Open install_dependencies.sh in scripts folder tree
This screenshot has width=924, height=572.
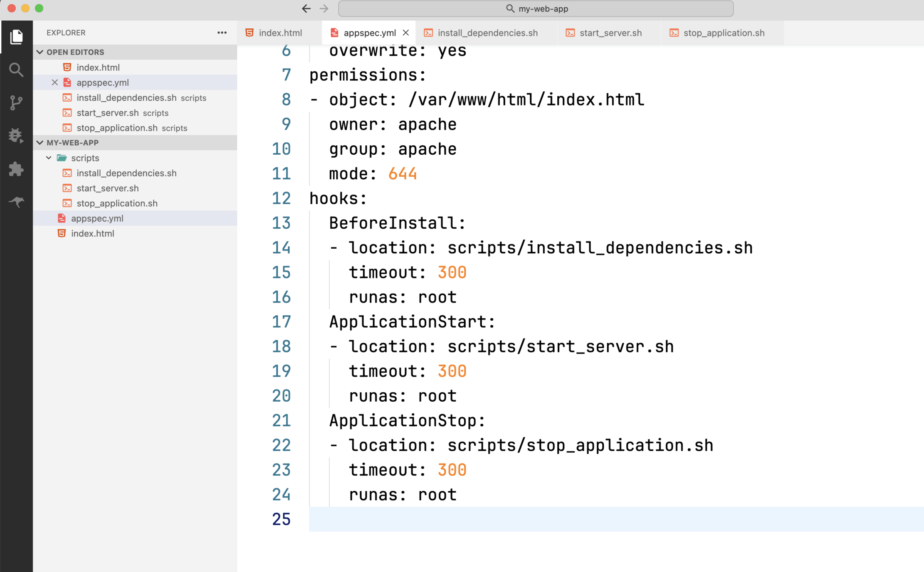126,173
